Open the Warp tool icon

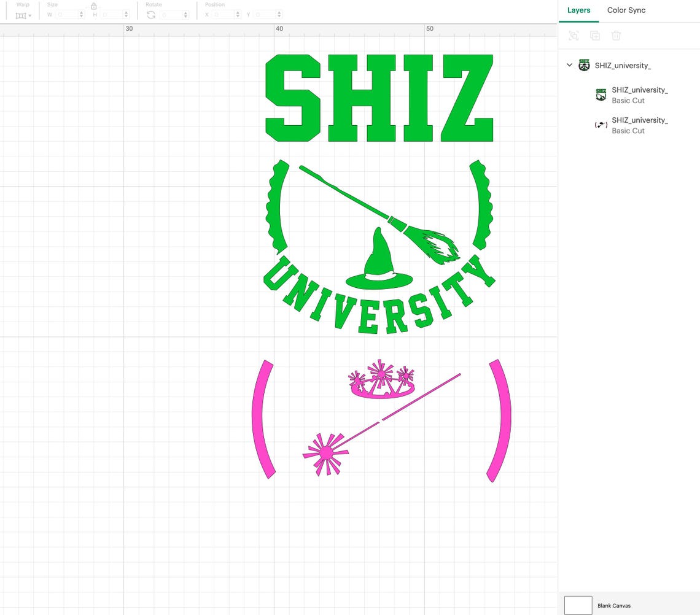click(x=20, y=15)
